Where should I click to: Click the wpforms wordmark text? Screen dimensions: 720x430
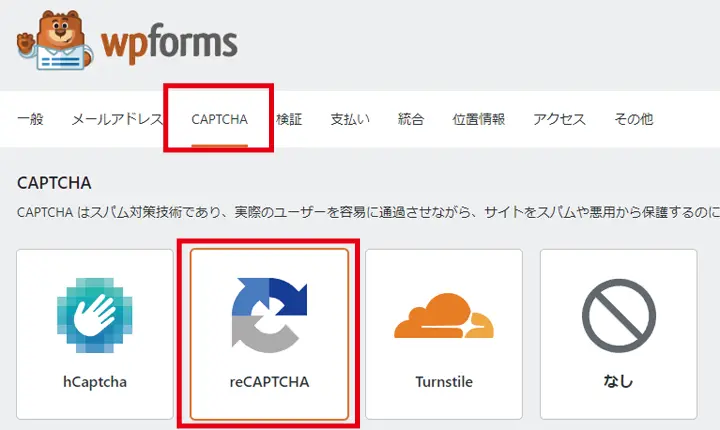(169, 44)
